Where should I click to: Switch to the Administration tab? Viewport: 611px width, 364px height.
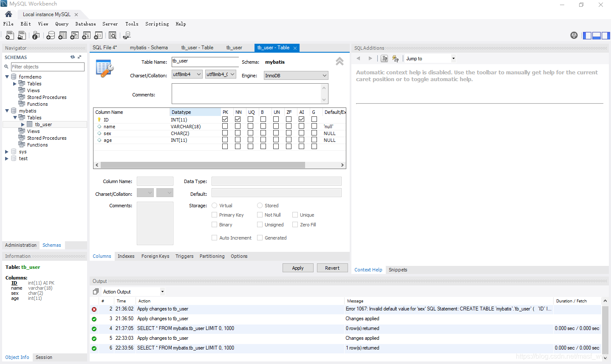tap(21, 245)
